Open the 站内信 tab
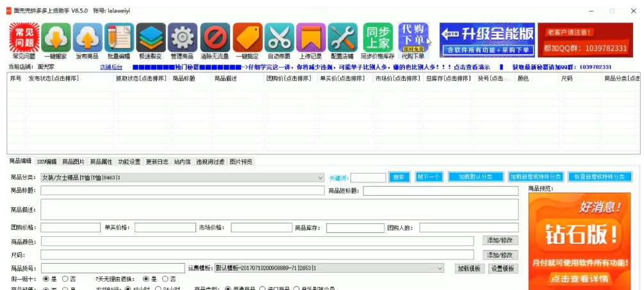The width and height of the screenshot is (644, 290). pyautogui.click(x=182, y=161)
